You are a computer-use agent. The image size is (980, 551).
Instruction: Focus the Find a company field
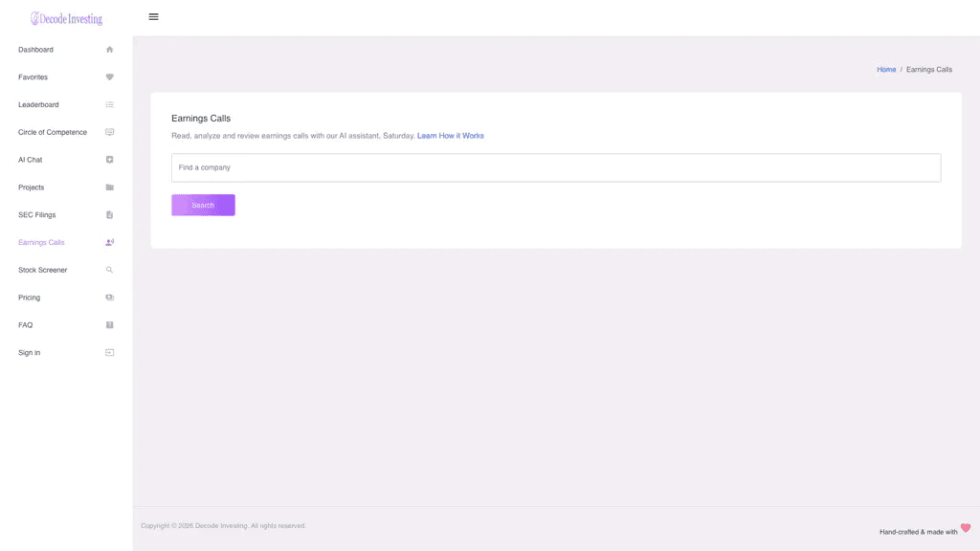[556, 167]
